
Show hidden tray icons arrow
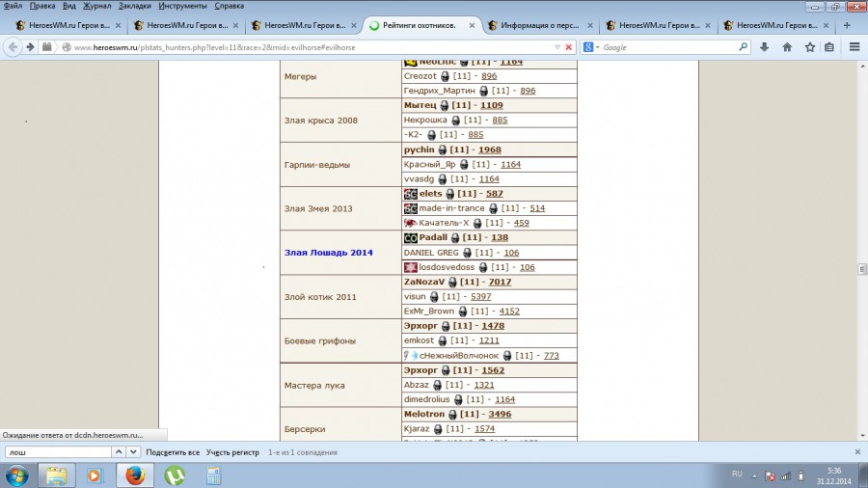tap(754, 475)
